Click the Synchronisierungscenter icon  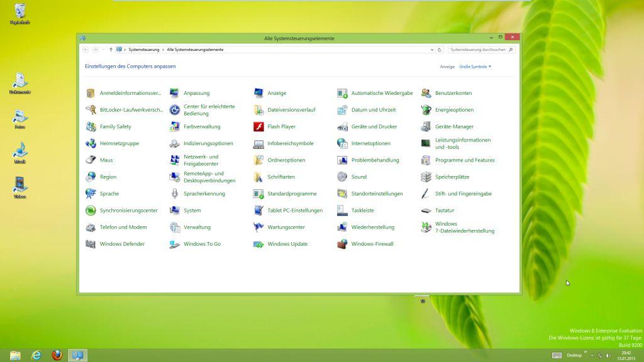click(91, 211)
